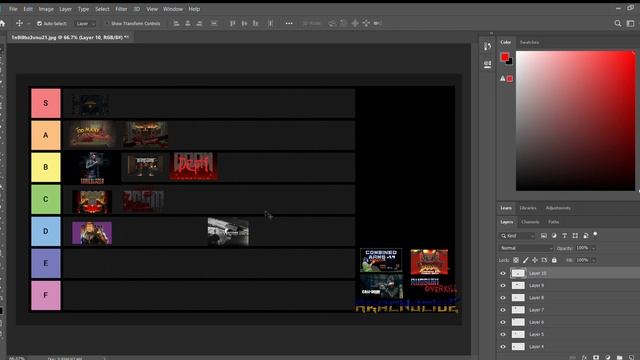Click New adjustment layer icon
The image size is (640, 360).
click(x=608, y=357)
